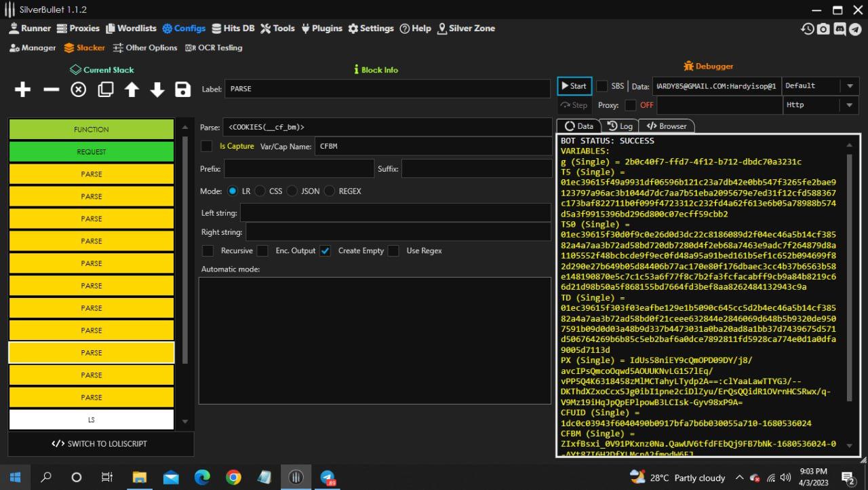Click SilverBullet icon on taskbar
868x490 pixels.
click(x=296, y=477)
